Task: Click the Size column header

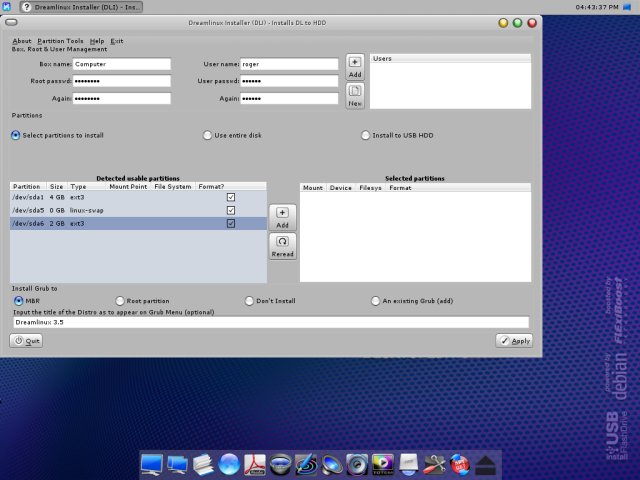Action: (57, 187)
